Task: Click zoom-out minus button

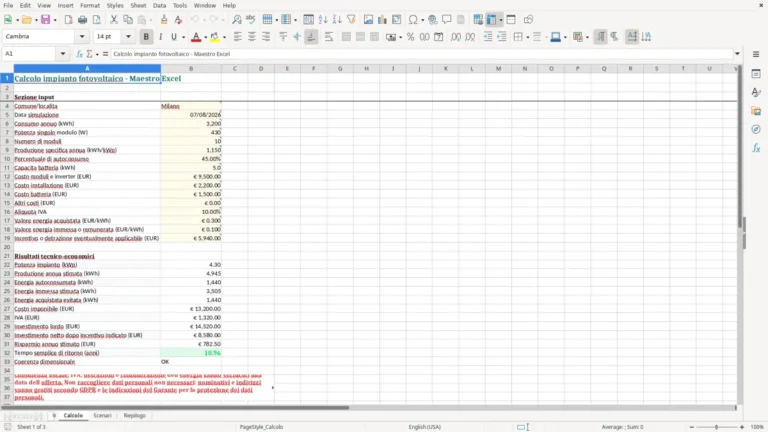Action: tap(692, 427)
